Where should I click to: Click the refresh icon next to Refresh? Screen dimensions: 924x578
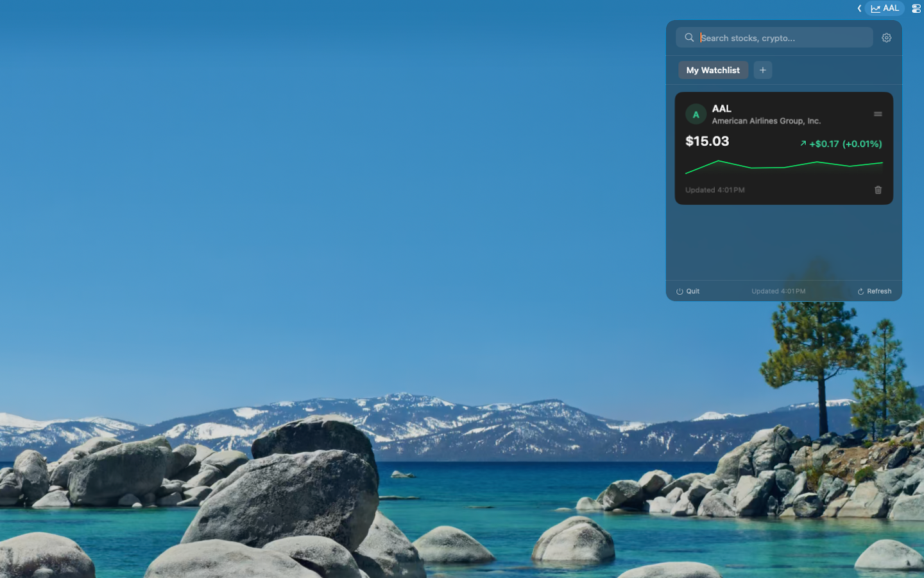click(860, 291)
